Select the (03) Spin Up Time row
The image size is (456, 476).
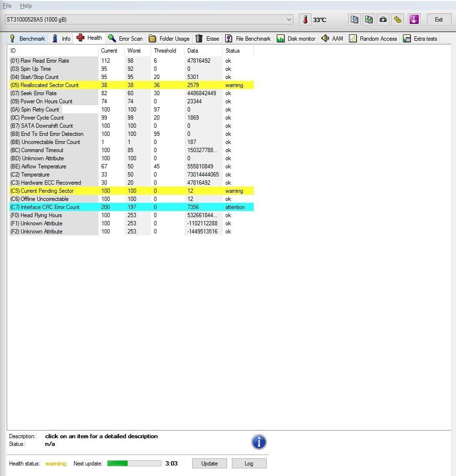(x=131, y=69)
